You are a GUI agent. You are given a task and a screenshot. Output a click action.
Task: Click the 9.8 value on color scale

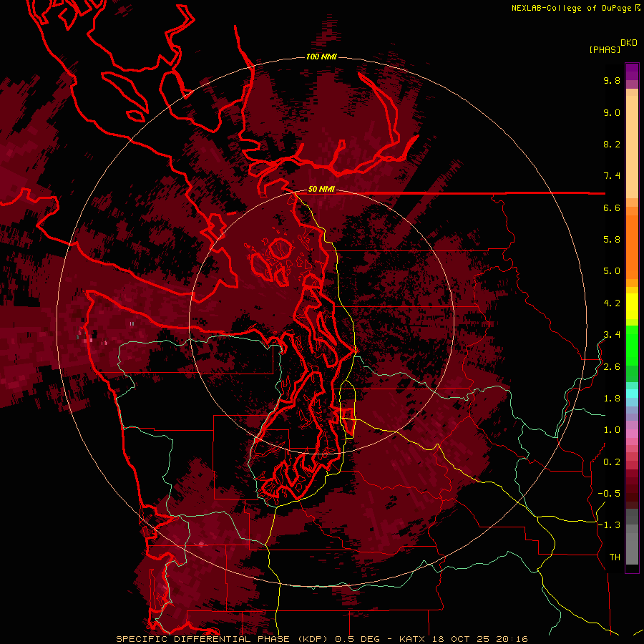tap(612, 80)
